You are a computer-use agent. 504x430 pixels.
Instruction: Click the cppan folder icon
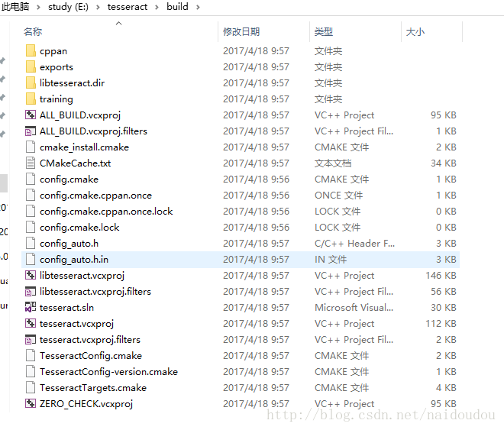point(31,51)
